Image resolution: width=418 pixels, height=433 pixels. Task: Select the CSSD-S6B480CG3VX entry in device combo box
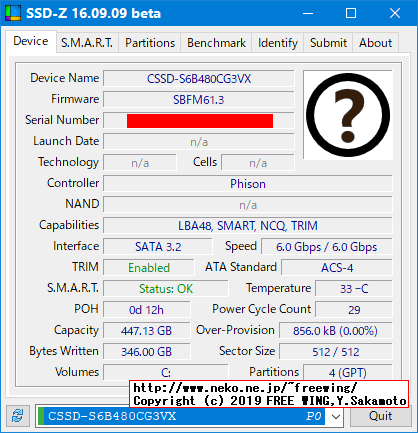[182, 416]
